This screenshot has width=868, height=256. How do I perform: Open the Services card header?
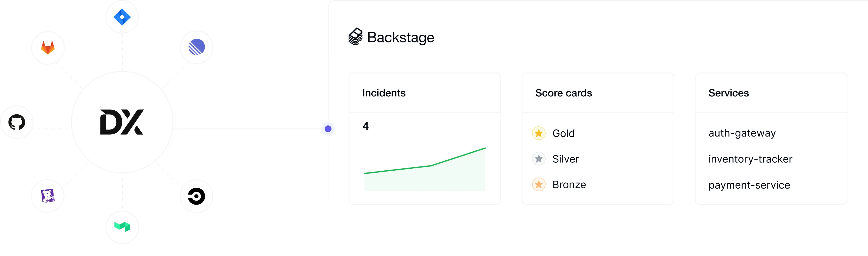click(771, 93)
